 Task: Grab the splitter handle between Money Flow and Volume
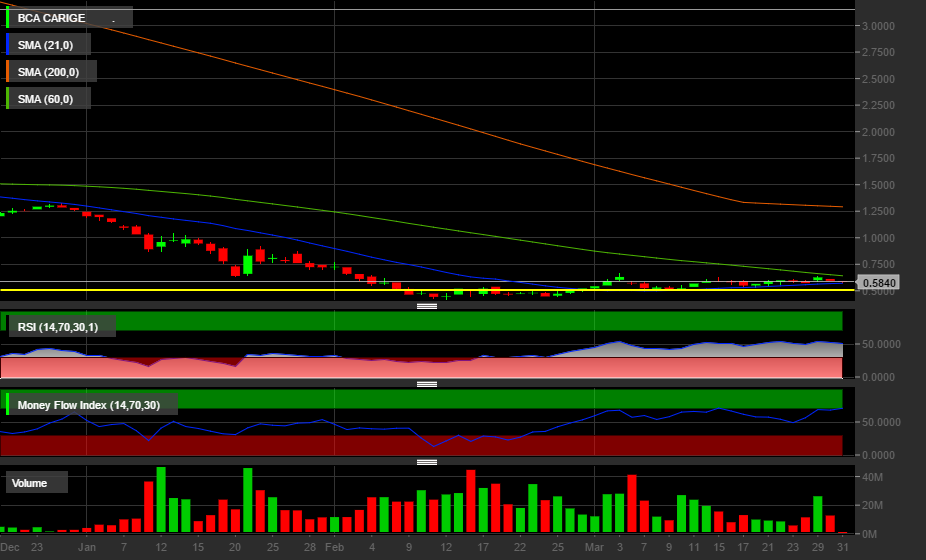pyautogui.click(x=427, y=462)
